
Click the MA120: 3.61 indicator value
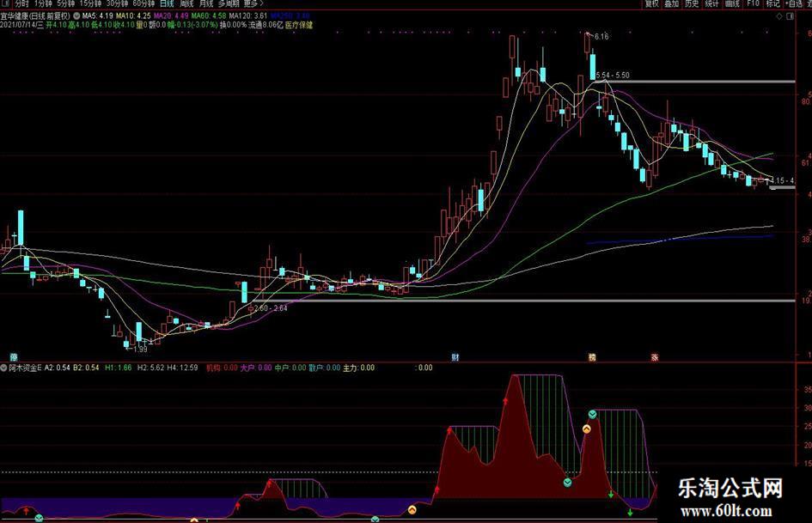(248, 16)
